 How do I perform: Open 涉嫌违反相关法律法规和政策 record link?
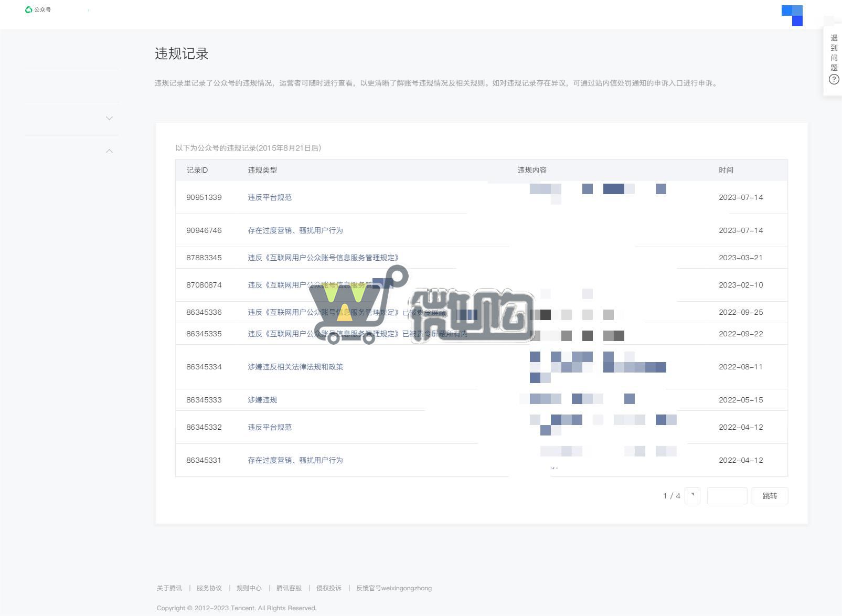click(295, 367)
